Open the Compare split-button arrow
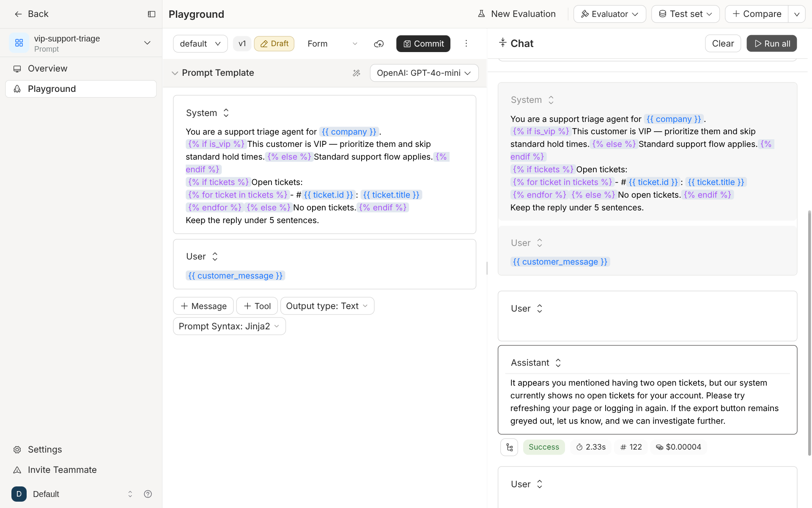The width and height of the screenshot is (812, 508). click(x=797, y=14)
